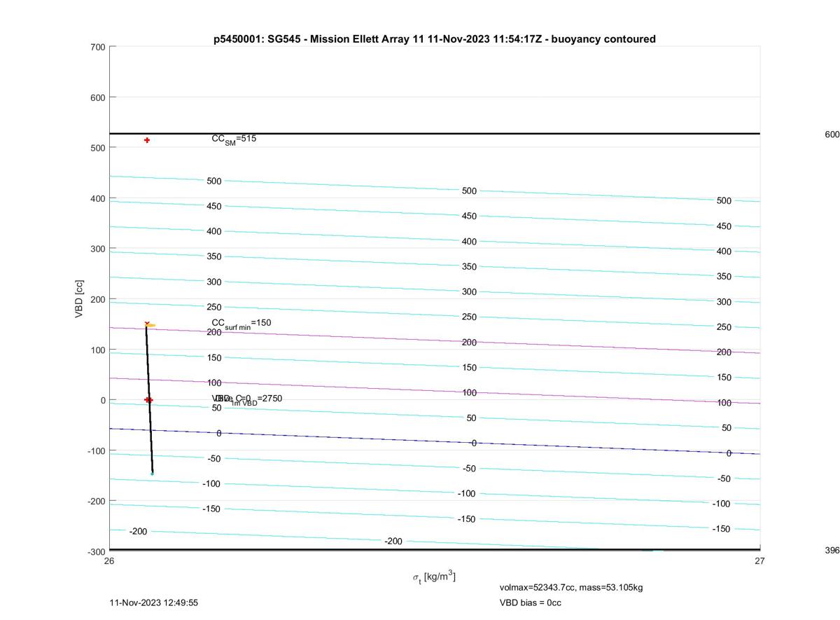Screen dimensions: 840x620
Task: Click the "CC_SM=515" annotation
Action: [x=234, y=139]
